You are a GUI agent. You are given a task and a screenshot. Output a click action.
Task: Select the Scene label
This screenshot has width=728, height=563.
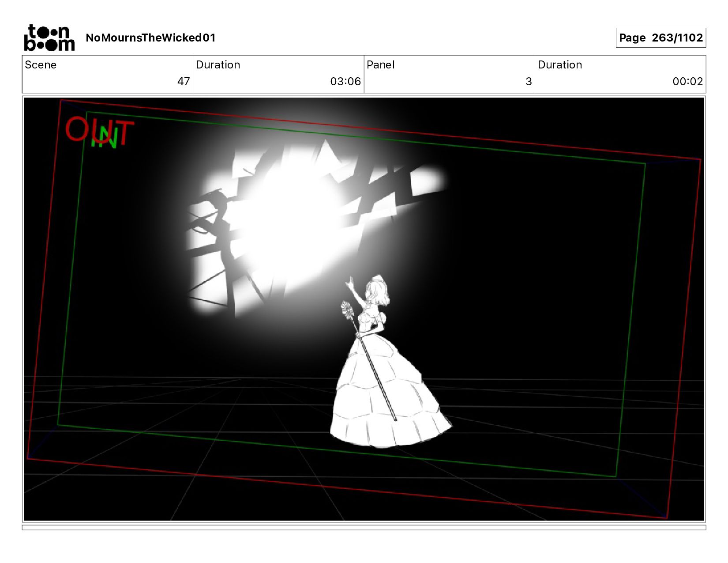tap(41, 65)
